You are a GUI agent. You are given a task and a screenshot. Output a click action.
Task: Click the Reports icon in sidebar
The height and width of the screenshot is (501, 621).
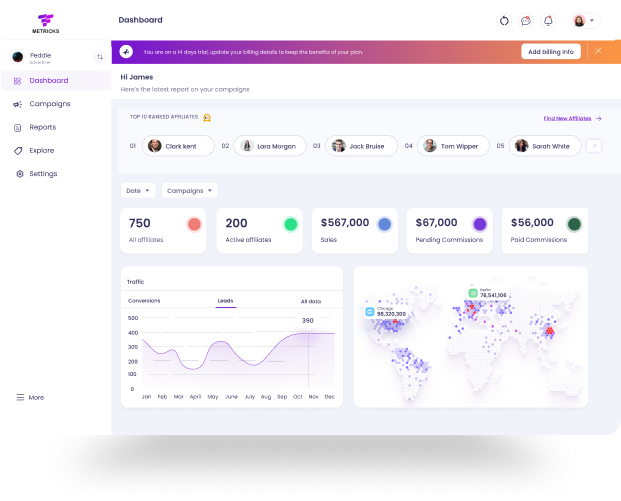18,127
